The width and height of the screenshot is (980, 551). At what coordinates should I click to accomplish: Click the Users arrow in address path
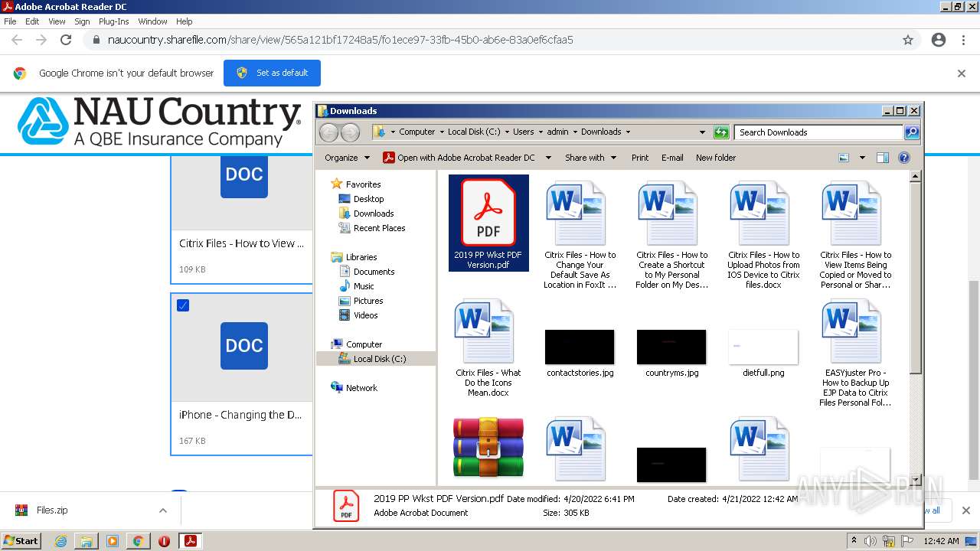pos(541,132)
